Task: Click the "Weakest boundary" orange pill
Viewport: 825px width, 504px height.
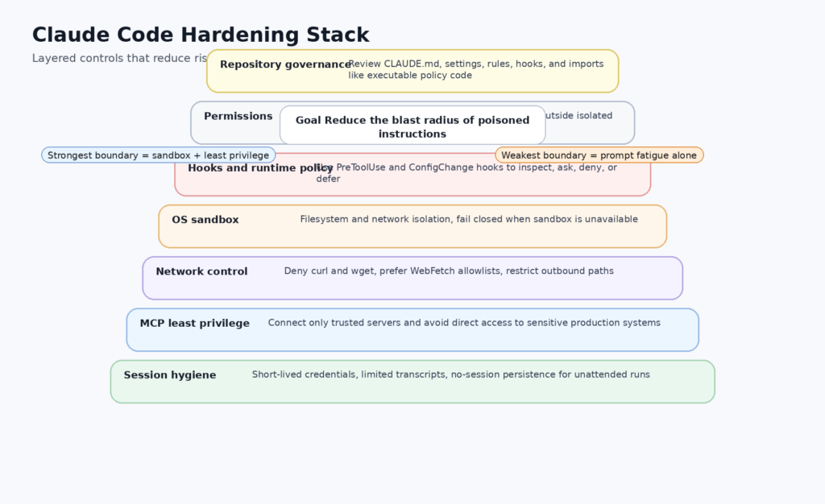Action: [x=599, y=155]
